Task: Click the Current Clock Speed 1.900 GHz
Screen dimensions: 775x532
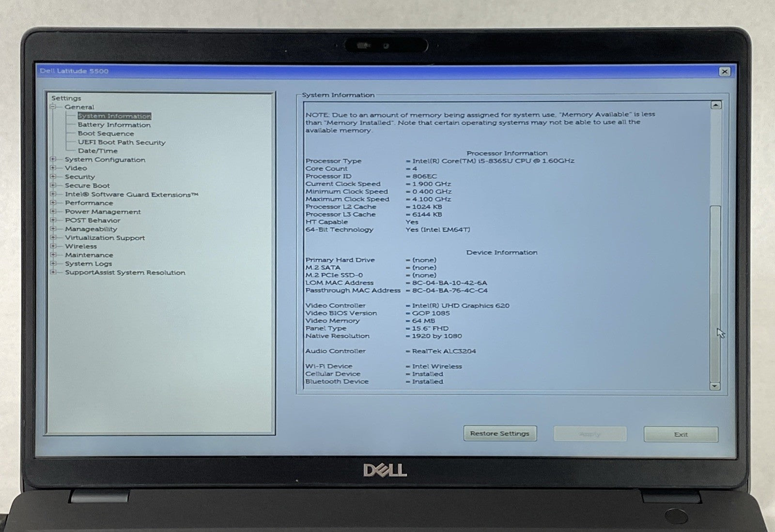Action: (432, 184)
